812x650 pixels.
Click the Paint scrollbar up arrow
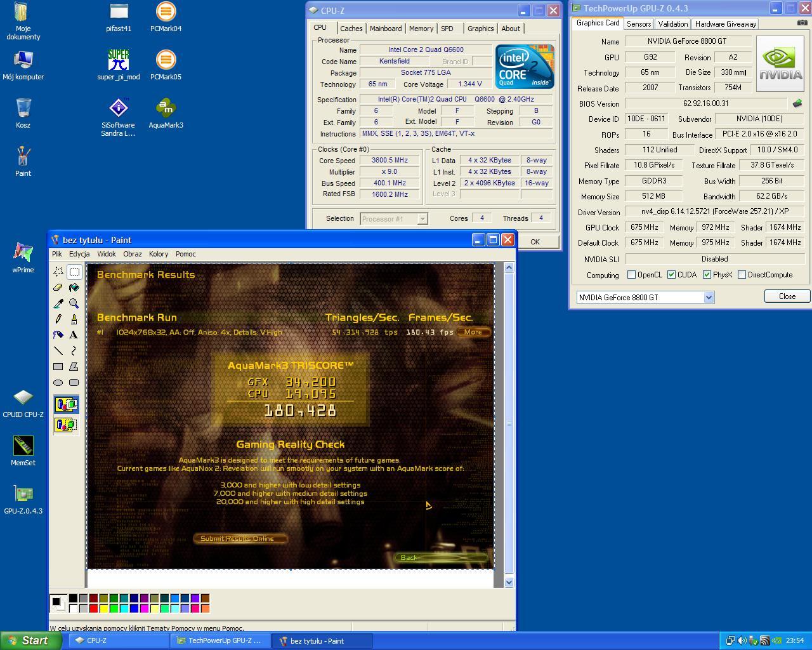click(509, 267)
